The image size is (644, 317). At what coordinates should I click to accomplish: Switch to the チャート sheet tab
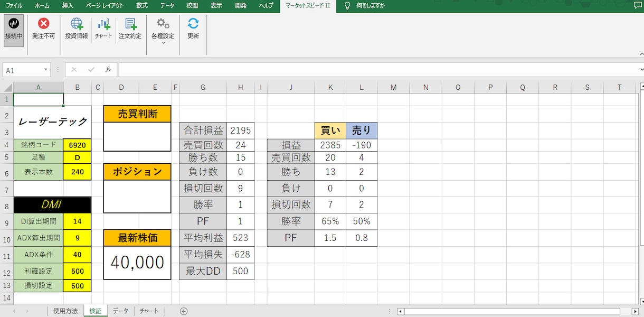(149, 311)
